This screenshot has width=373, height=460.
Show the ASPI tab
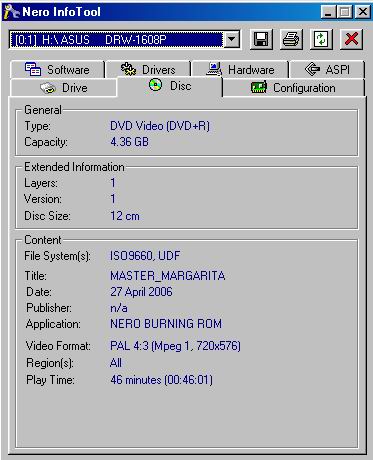click(x=327, y=70)
